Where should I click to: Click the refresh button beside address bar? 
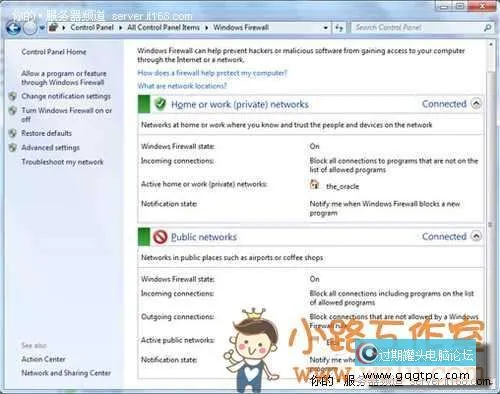tap(339, 28)
